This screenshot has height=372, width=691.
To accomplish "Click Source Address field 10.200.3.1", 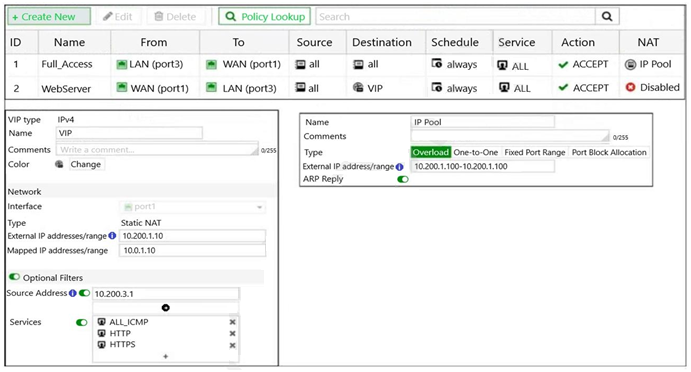I will pos(166,294).
